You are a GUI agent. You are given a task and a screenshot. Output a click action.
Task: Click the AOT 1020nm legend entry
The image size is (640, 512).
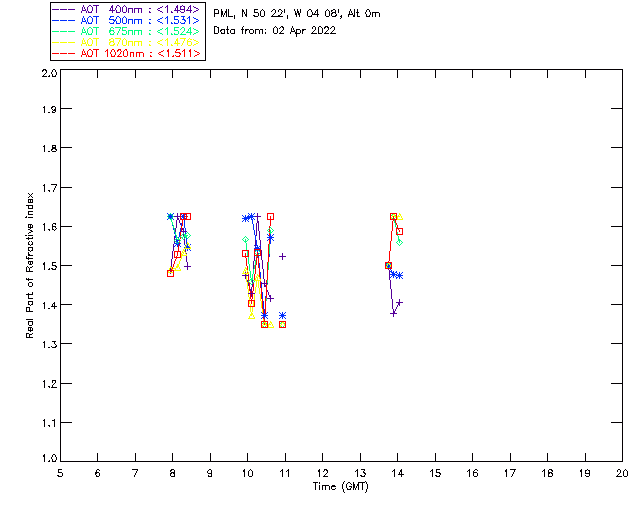click(126, 53)
